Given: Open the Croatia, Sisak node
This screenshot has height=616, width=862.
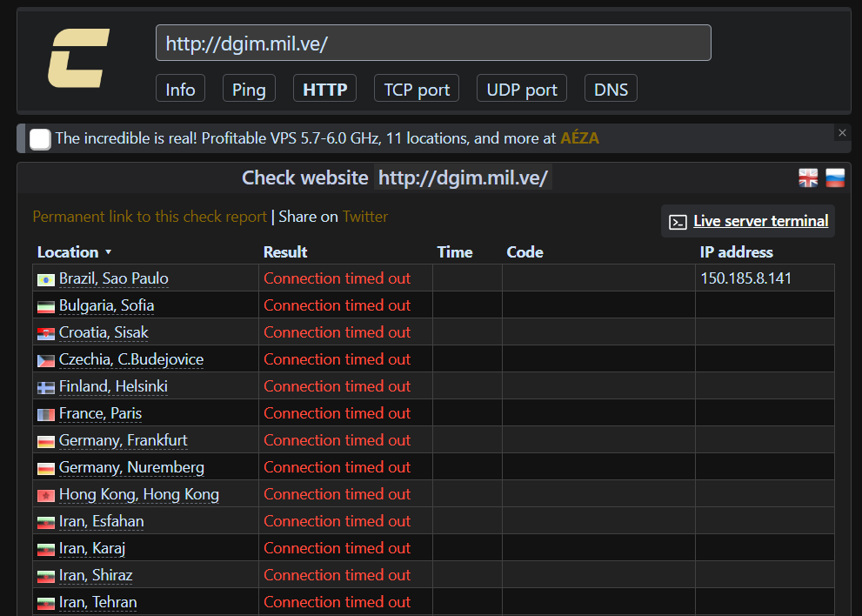Looking at the screenshot, I should coord(104,332).
